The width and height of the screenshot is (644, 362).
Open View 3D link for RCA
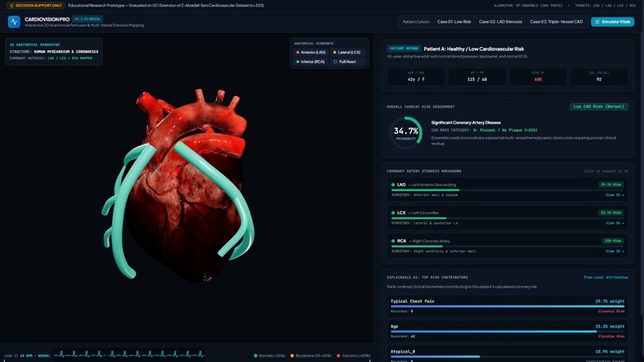614,251
